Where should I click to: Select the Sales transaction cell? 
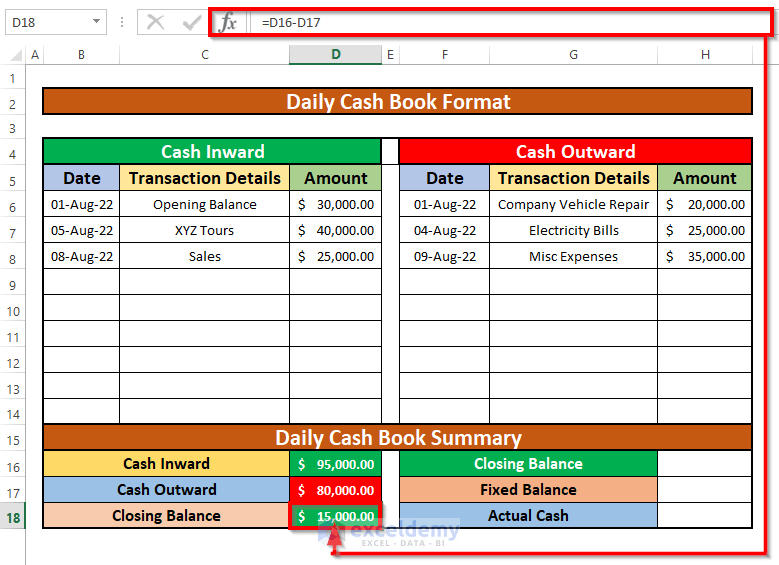point(205,256)
